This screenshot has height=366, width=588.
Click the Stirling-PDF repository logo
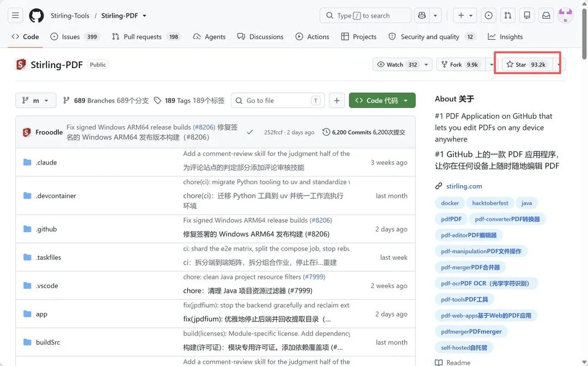(21, 64)
